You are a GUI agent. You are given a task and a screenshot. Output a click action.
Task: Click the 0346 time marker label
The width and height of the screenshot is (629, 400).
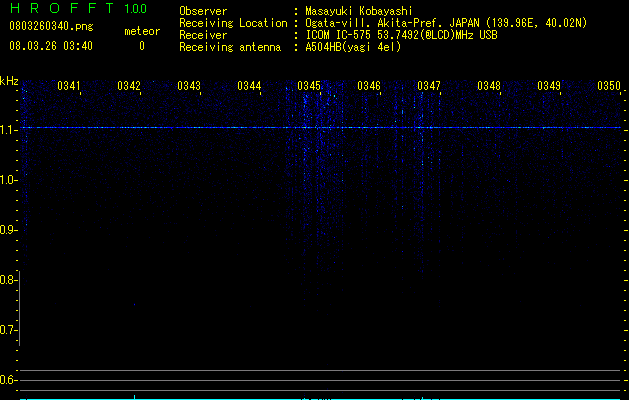point(369,86)
